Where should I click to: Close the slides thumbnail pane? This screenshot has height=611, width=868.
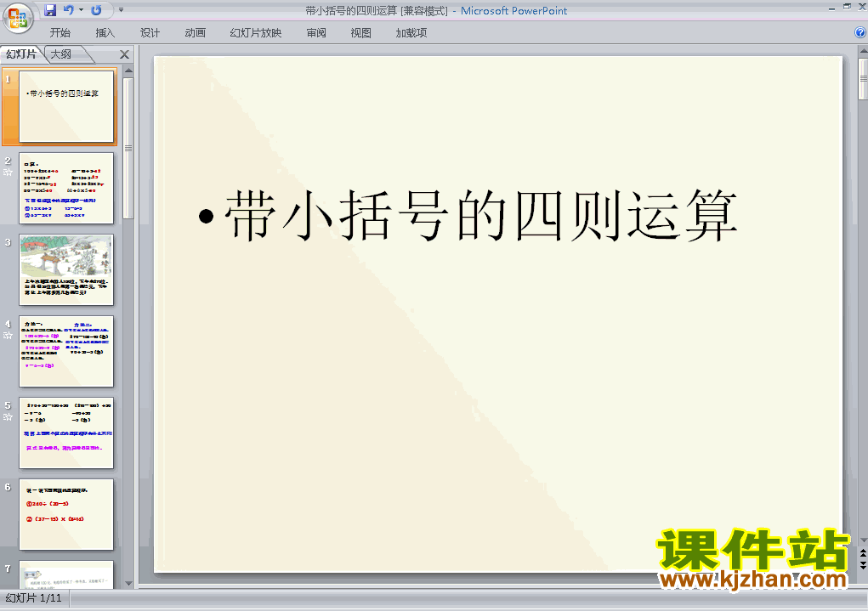pyautogui.click(x=125, y=54)
